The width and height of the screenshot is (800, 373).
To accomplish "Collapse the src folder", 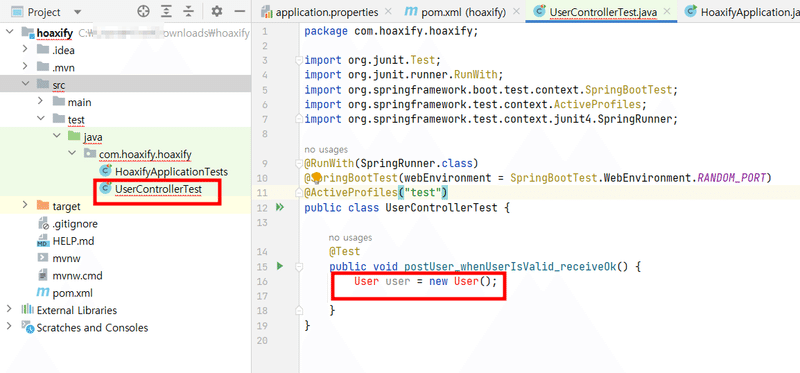I will 25,84.
